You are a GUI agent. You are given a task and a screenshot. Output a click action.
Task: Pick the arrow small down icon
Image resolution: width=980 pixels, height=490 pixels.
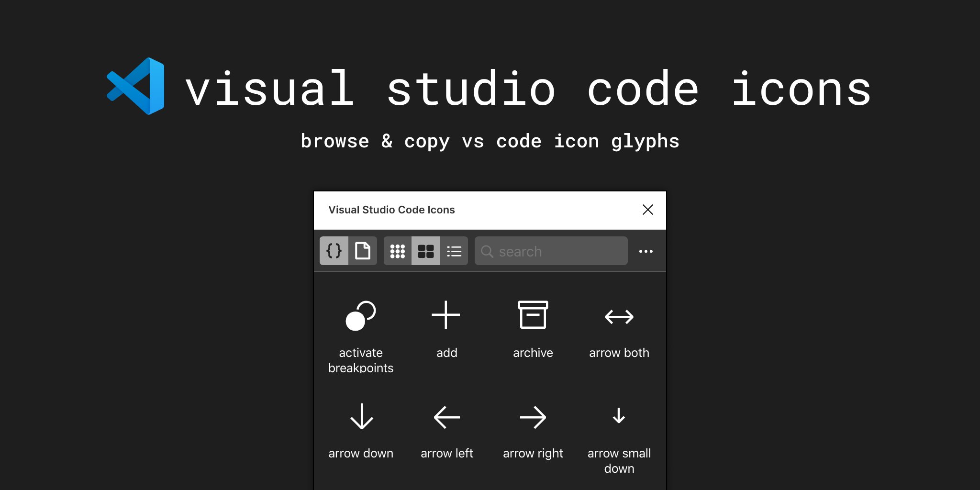click(x=619, y=415)
